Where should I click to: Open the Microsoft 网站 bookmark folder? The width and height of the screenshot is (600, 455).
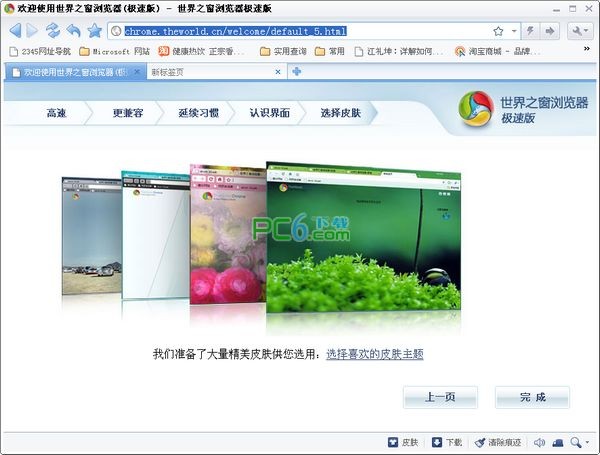[114, 51]
